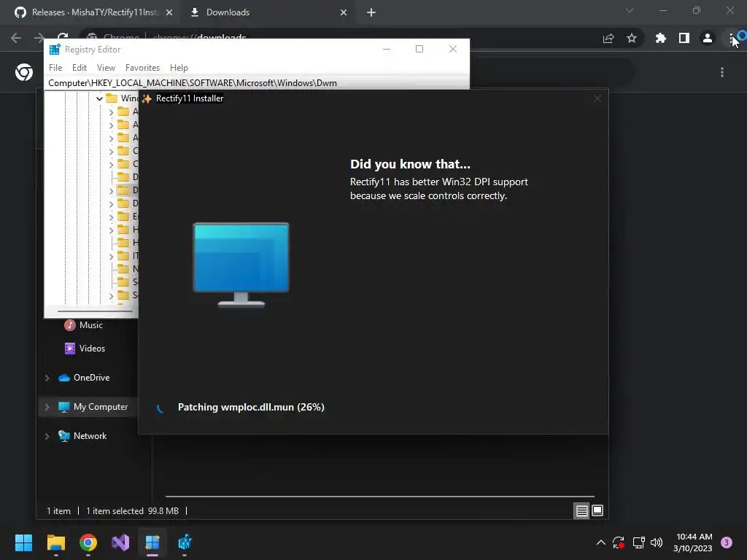Open Google Chrome from the taskbar

click(x=88, y=542)
